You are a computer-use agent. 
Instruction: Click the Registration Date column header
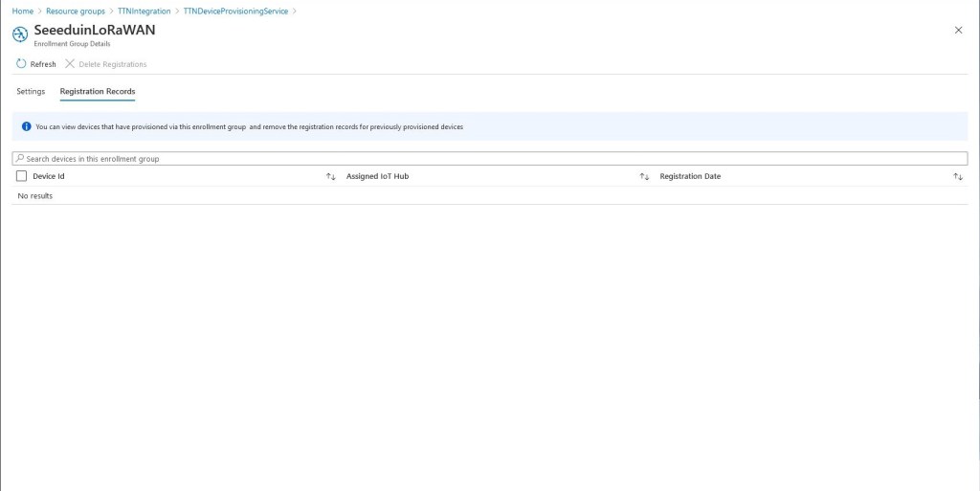tap(690, 177)
